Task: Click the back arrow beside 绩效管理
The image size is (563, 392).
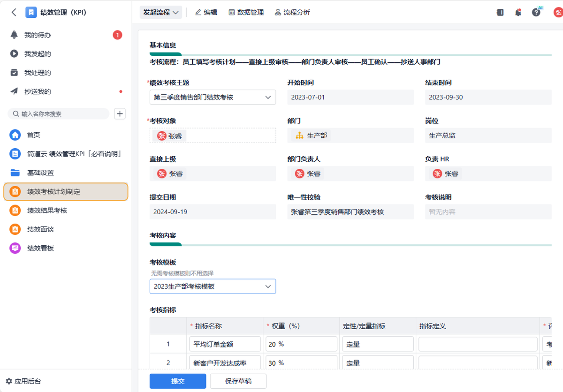Action: click(x=14, y=13)
